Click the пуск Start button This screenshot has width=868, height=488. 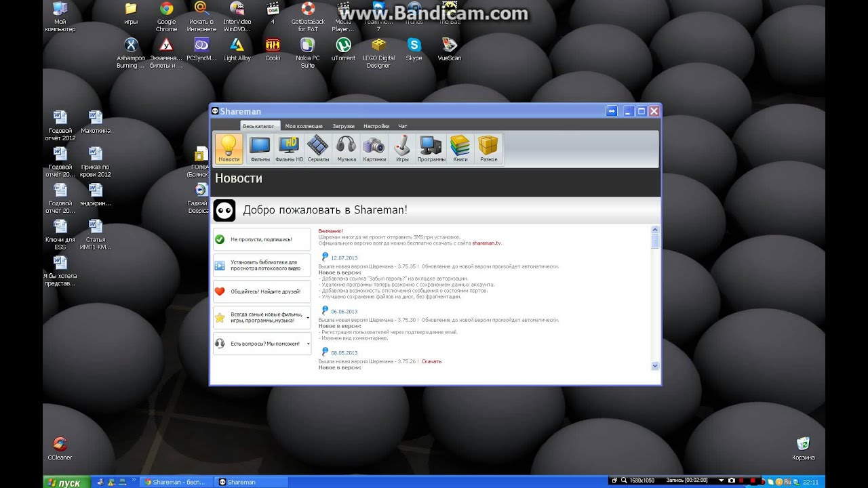[x=66, y=483]
